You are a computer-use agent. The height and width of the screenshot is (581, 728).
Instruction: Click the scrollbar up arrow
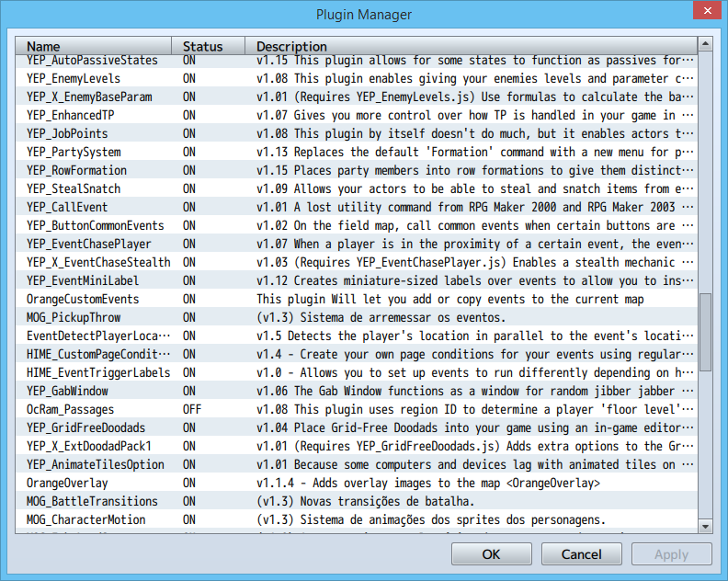(x=705, y=44)
